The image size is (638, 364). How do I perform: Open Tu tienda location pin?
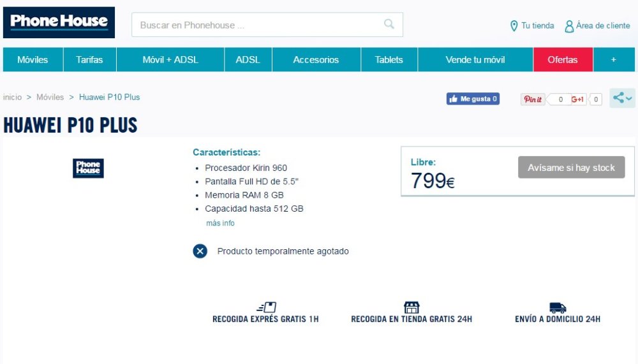pos(514,26)
